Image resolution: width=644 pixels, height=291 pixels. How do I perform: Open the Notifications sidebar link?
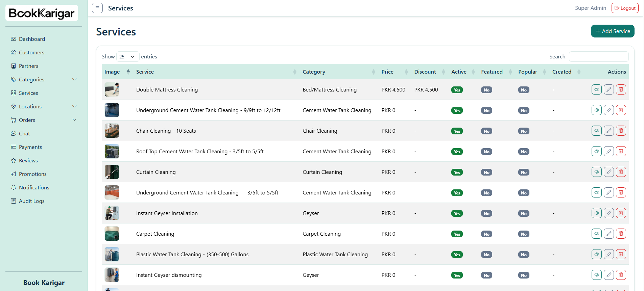point(44,187)
